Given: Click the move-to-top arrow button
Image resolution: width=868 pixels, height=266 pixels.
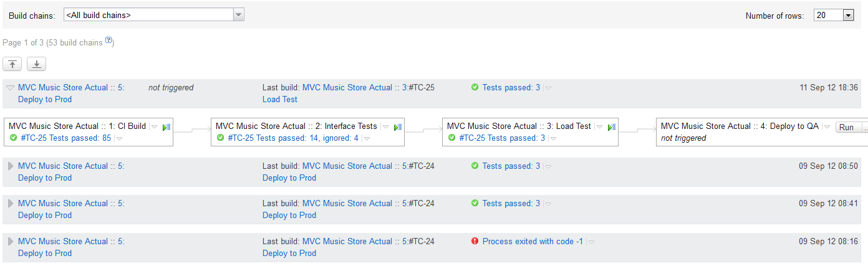Looking at the screenshot, I should pos(12,64).
